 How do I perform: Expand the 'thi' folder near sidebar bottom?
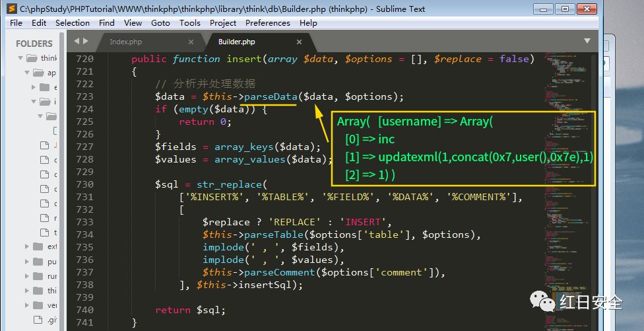(x=27, y=290)
